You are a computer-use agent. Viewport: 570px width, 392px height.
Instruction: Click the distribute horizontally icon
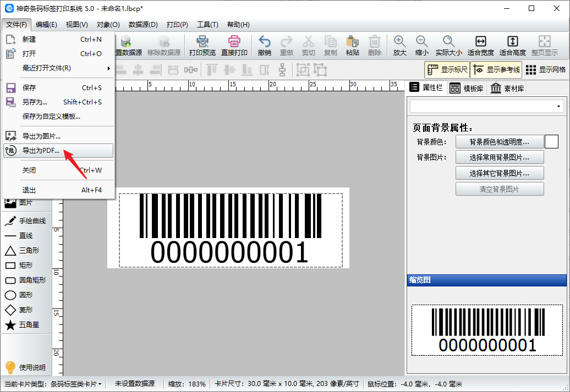coord(191,70)
